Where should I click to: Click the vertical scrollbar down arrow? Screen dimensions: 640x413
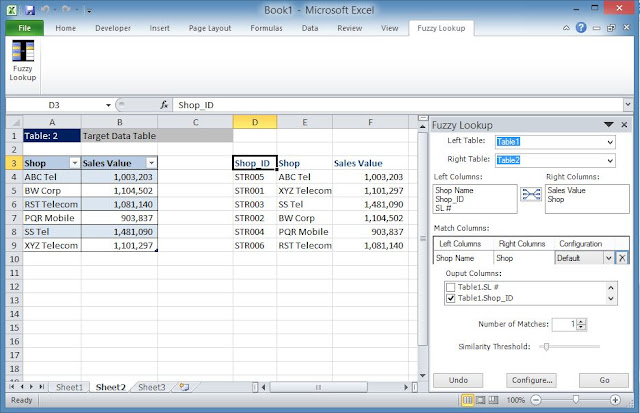click(422, 375)
